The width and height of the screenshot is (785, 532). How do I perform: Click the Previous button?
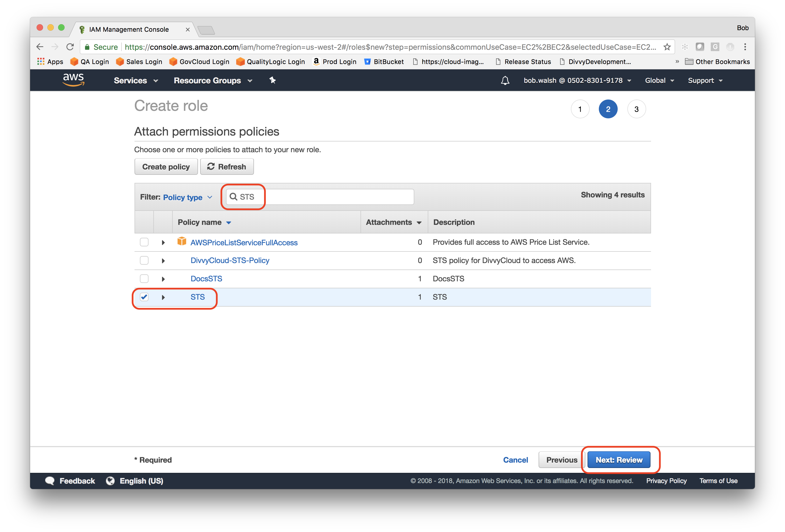click(x=562, y=460)
